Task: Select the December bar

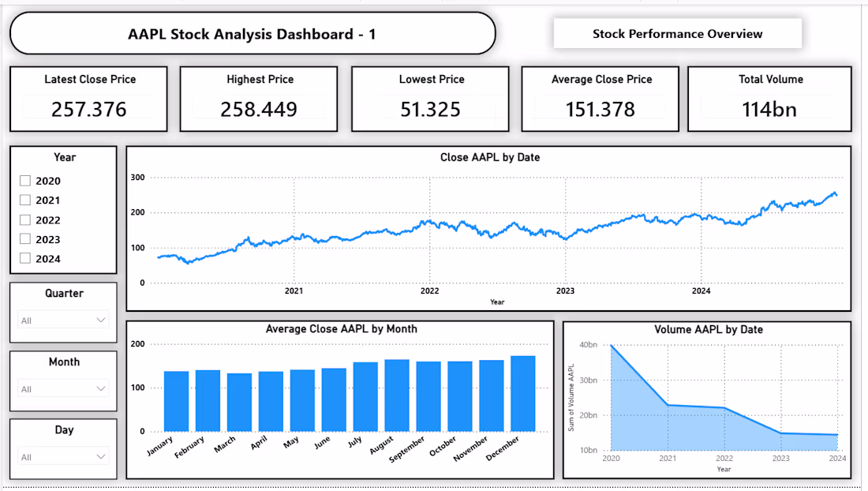Action: click(x=523, y=394)
